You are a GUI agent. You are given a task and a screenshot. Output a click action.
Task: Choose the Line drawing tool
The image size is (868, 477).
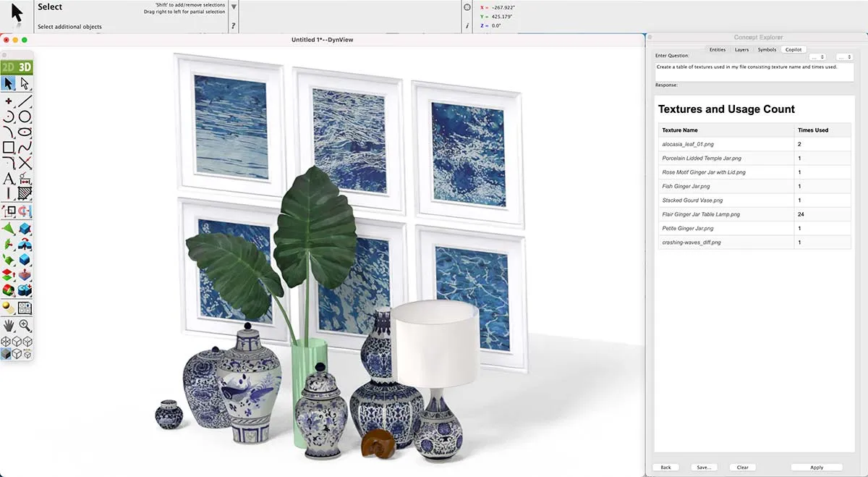[x=25, y=101]
